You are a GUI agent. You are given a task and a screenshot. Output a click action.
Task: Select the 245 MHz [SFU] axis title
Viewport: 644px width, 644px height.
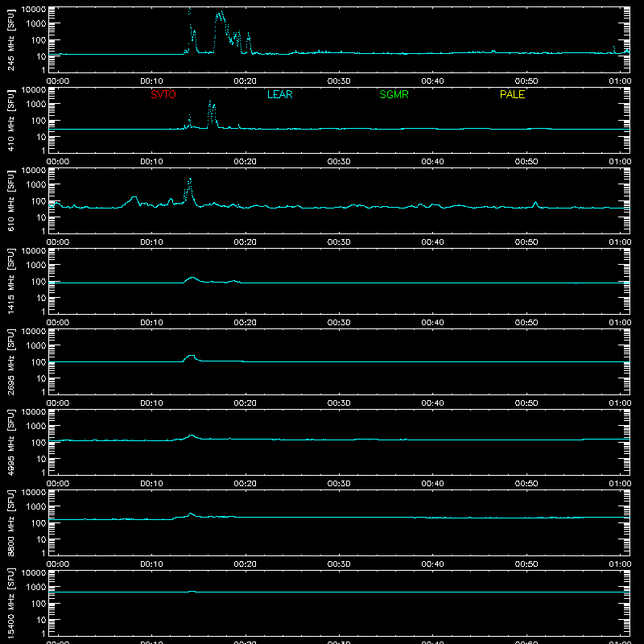point(11,39)
